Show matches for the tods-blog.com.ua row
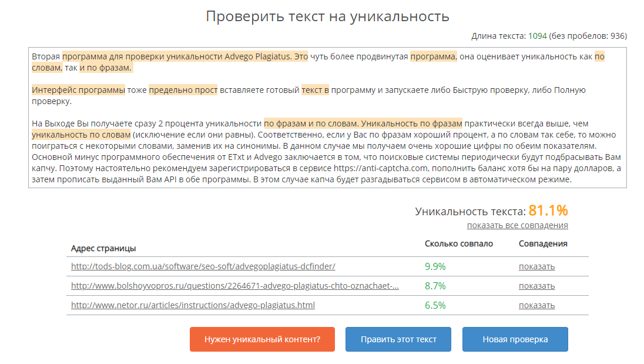 point(536,266)
